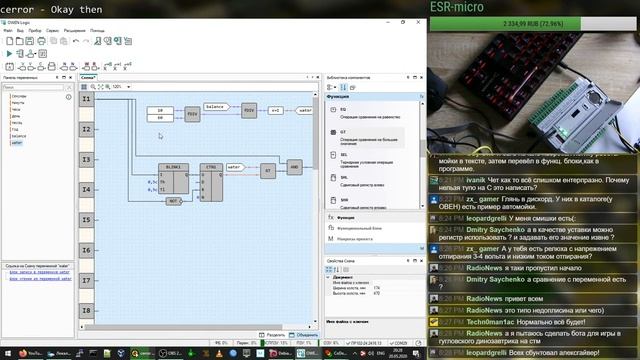Select the water variable in list
The image size is (640, 360).
tap(17, 143)
